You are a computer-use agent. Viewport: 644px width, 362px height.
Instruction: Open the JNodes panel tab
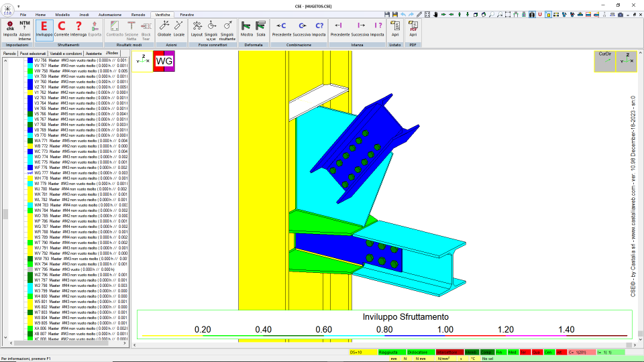point(112,54)
